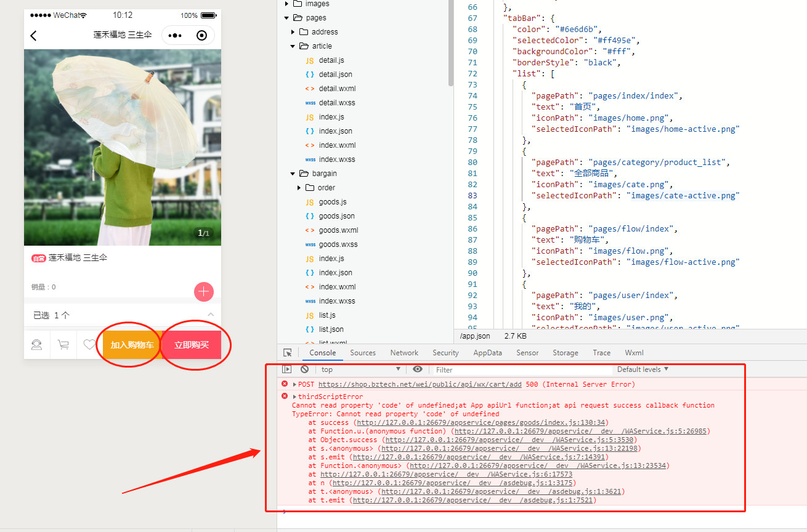Switch to the Sources tab
Viewport: 807px width, 532px height.
pos(363,353)
